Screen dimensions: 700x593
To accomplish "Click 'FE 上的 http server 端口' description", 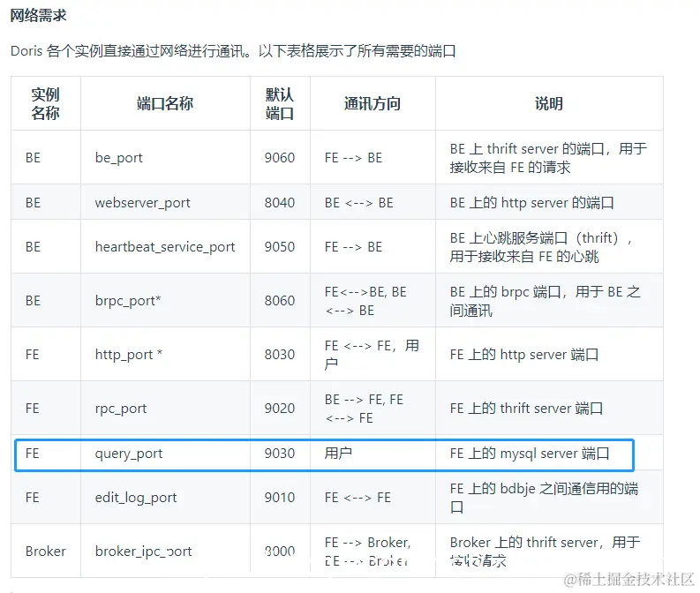I will pyautogui.click(x=524, y=355).
